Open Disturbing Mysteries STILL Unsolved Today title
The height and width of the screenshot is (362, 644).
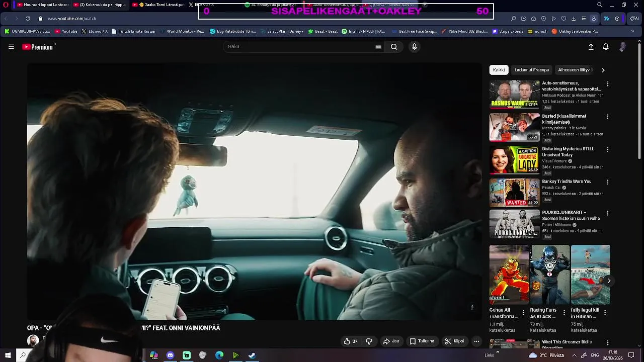click(x=568, y=152)
